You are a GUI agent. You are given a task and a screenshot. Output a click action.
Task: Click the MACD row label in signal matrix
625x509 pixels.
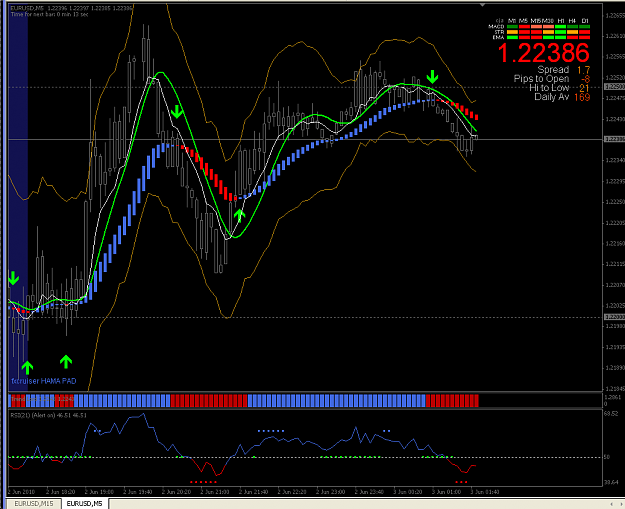click(496, 26)
